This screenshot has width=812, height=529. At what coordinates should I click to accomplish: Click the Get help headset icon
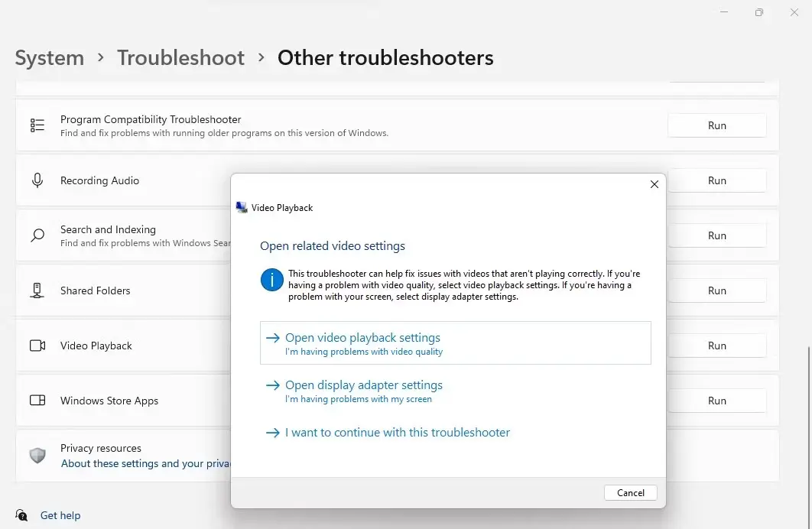pyautogui.click(x=21, y=515)
